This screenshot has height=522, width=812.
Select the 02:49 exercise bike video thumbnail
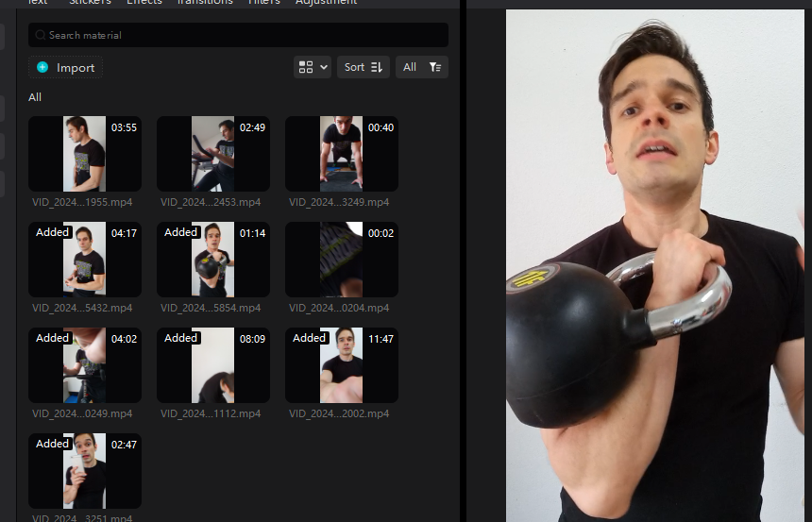coord(213,154)
